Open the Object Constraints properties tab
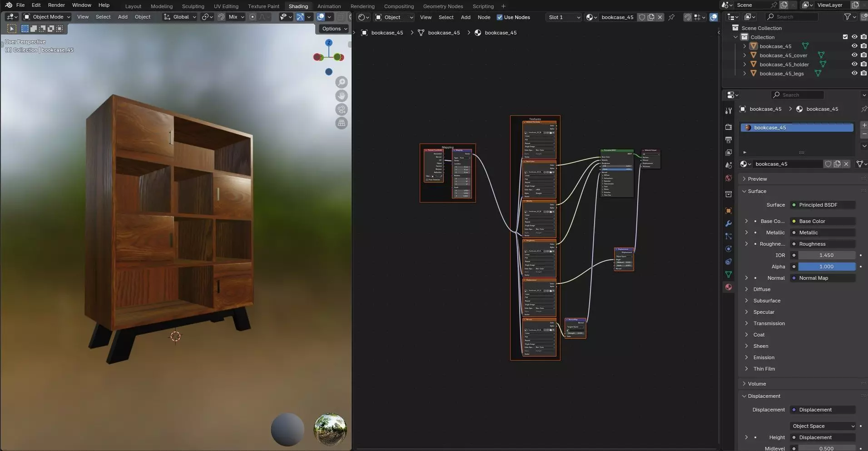Screen dimensions: 868x451 coord(729,262)
